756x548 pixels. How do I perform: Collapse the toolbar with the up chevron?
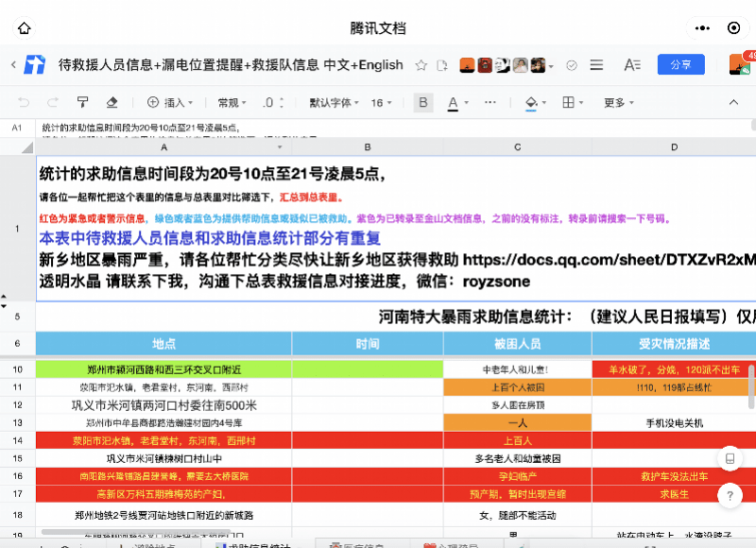point(733,102)
